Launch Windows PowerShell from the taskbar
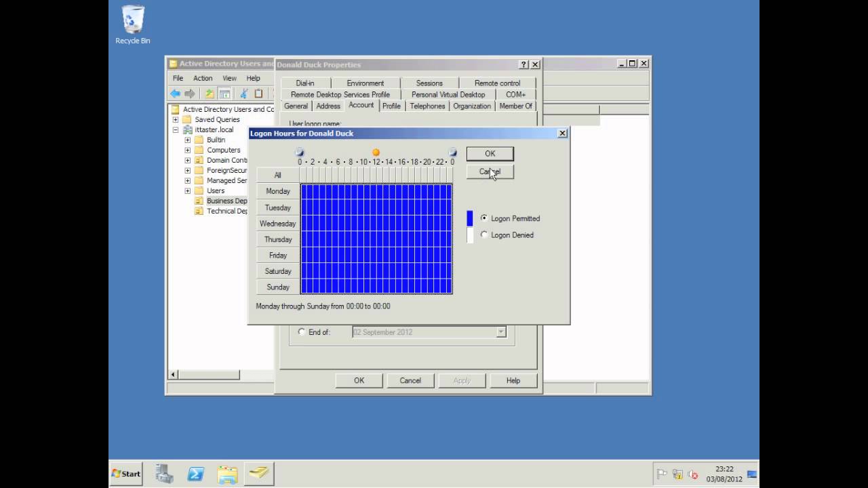868x488 pixels. [x=196, y=473]
